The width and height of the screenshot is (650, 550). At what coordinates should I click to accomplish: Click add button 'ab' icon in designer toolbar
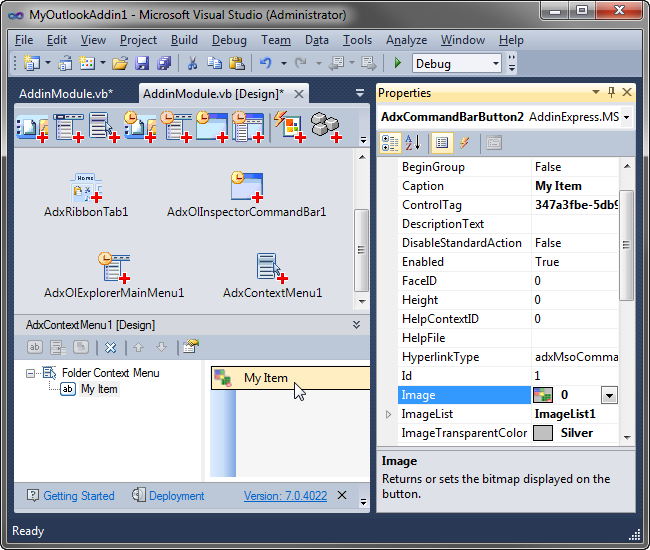click(x=34, y=347)
